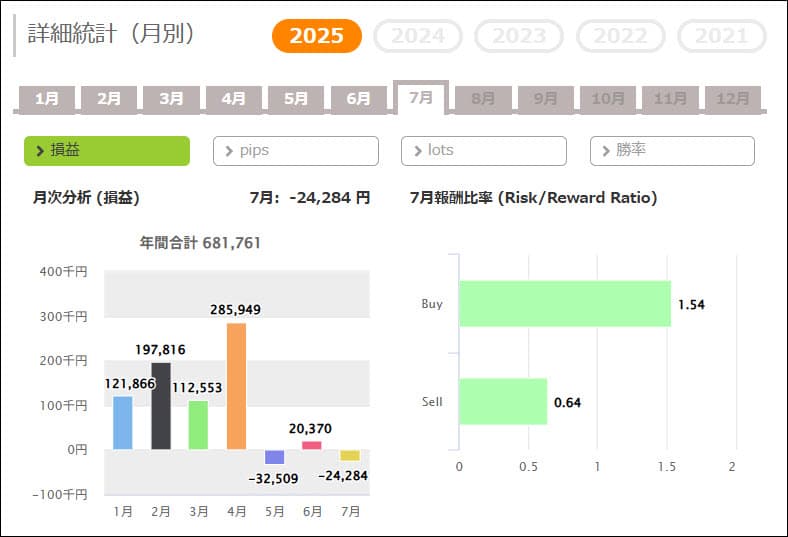The width and height of the screenshot is (788, 537).
Task: Show the 勝率 win-rate view
Action: 672,151
